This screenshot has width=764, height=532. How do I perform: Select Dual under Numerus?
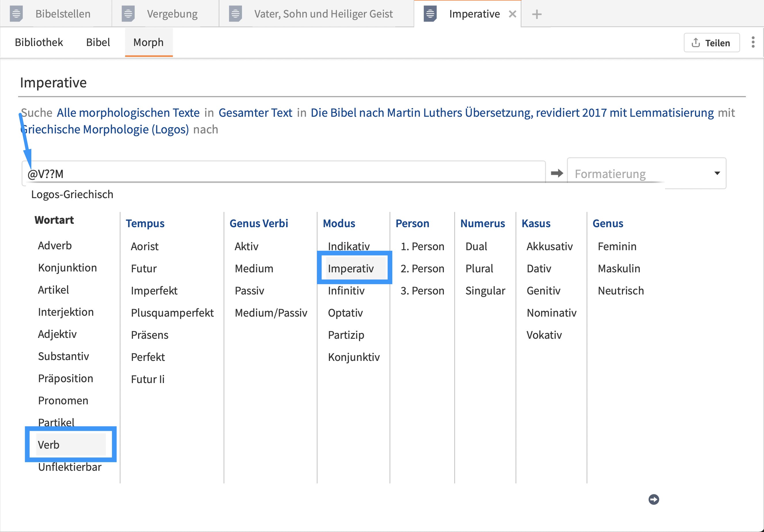tap(476, 246)
